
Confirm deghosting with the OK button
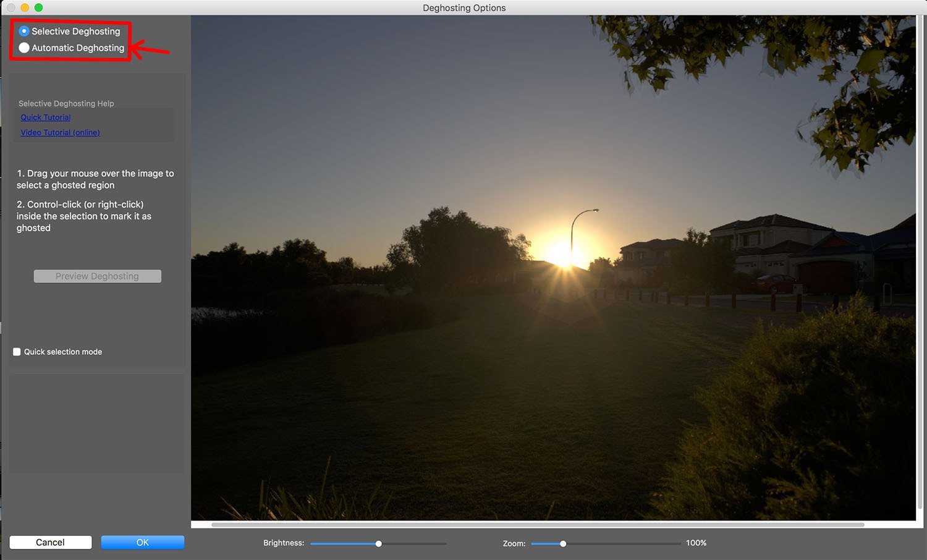coord(142,542)
